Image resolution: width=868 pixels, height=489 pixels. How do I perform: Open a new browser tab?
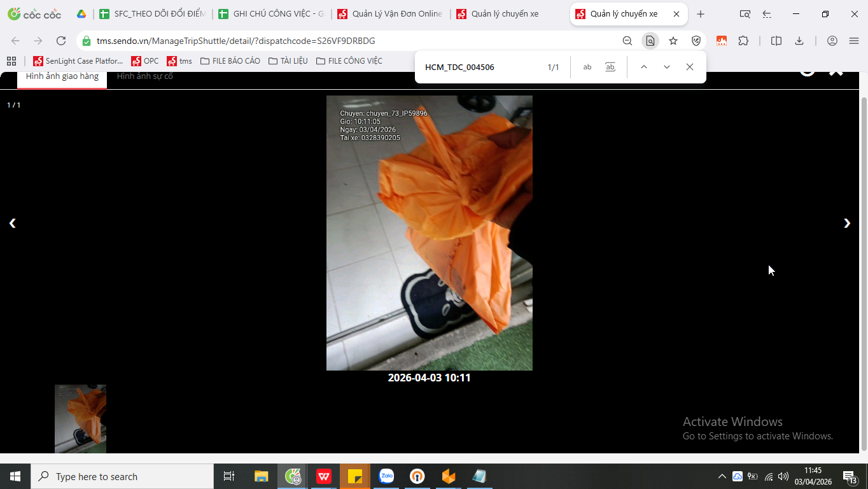(701, 14)
